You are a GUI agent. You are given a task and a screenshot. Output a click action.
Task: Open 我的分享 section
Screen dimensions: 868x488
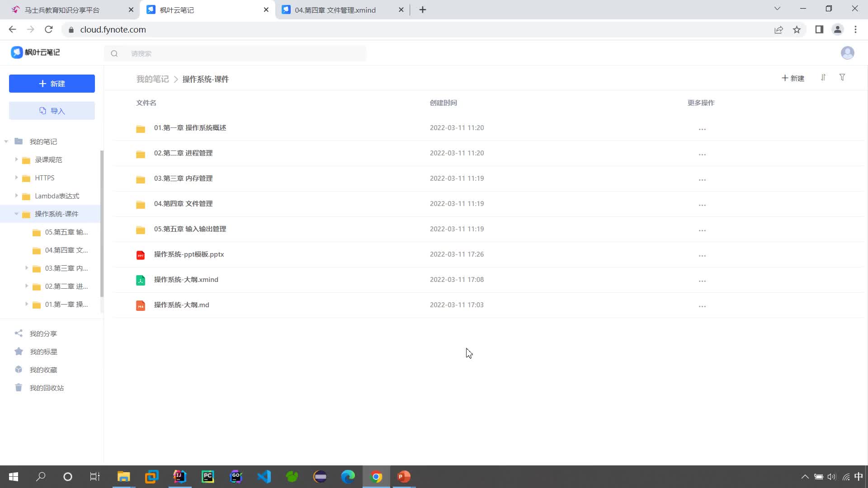(43, 333)
